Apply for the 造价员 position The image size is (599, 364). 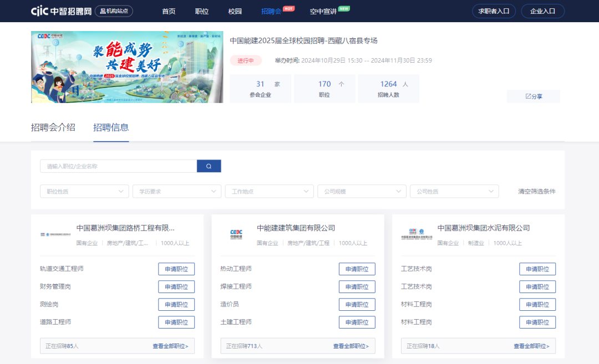click(357, 305)
